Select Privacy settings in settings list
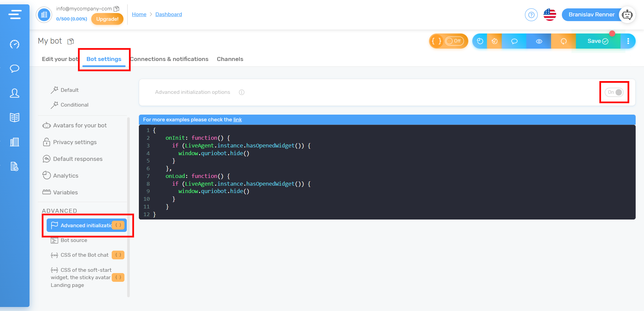The width and height of the screenshot is (644, 311). pos(74,142)
